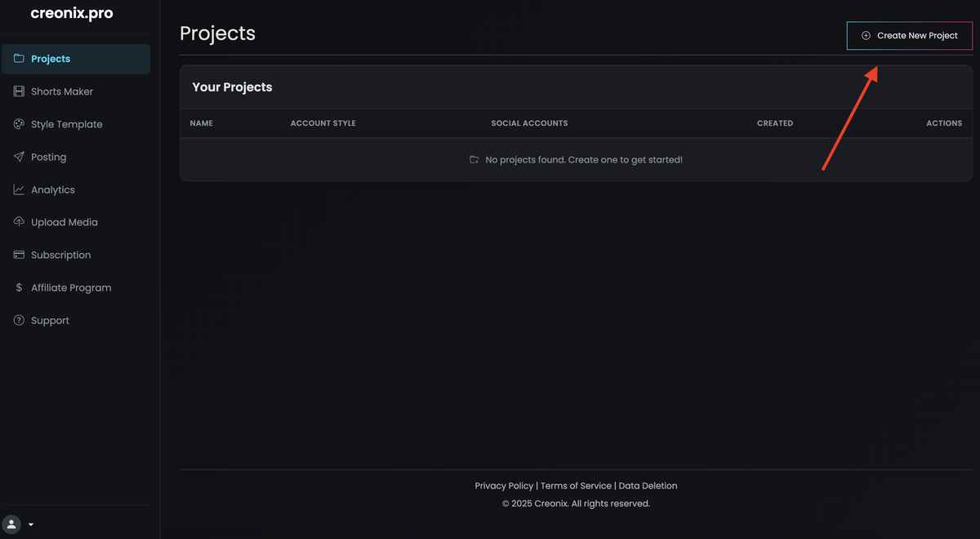980x539 pixels.
Task: Click the Support question mark icon
Action: pyautogui.click(x=19, y=320)
